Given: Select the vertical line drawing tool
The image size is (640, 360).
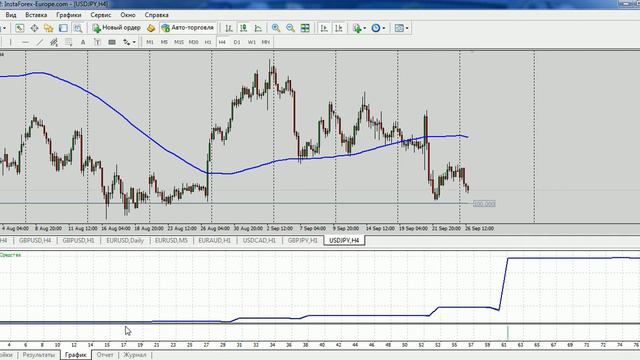Looking at the screenshot, I should click(x=11, y=42).
